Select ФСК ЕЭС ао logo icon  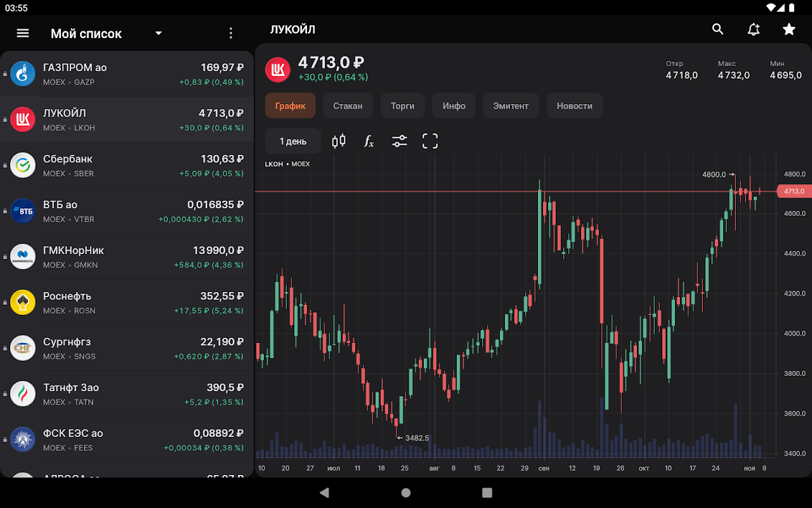(23, 439)
